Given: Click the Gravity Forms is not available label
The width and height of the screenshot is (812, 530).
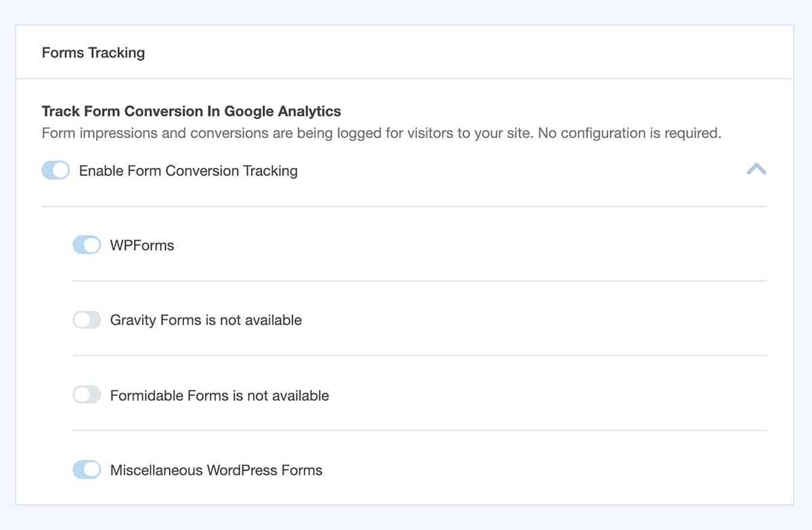Looking at the screenshot, I should [x=206, y=319].
